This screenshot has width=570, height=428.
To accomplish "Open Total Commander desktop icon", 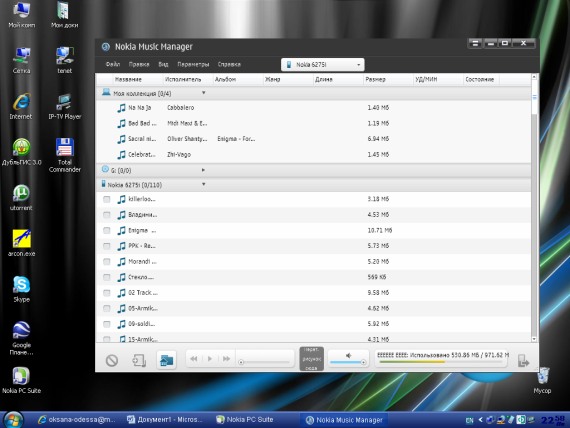I will (65, 155).
